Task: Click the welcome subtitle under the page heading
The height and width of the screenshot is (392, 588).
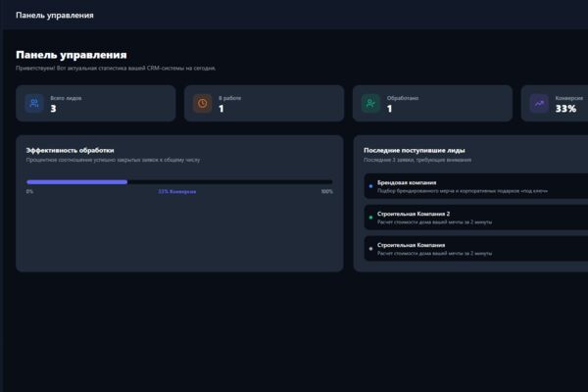Action: point(116,69)
